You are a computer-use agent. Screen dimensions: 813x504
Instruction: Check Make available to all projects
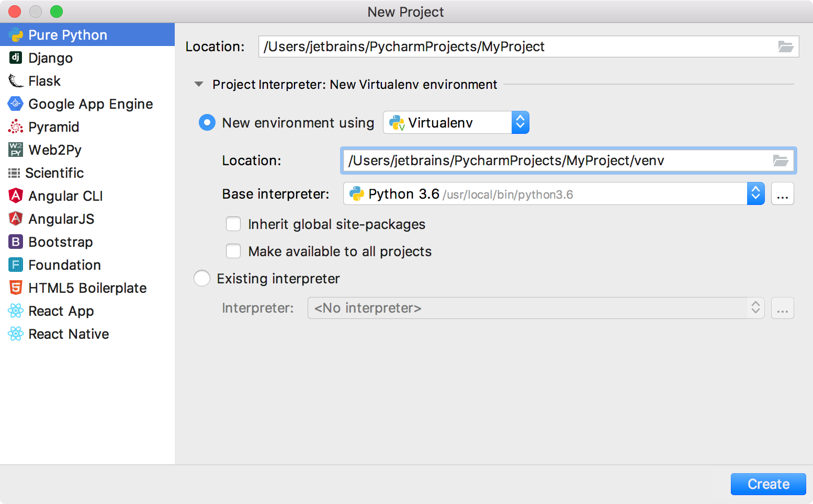[233, 251]
